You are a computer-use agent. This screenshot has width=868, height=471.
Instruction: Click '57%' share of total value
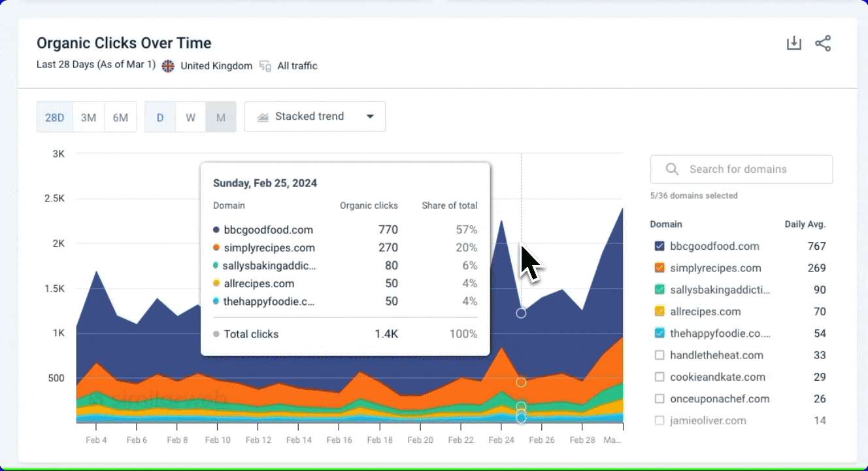[467, 230]
